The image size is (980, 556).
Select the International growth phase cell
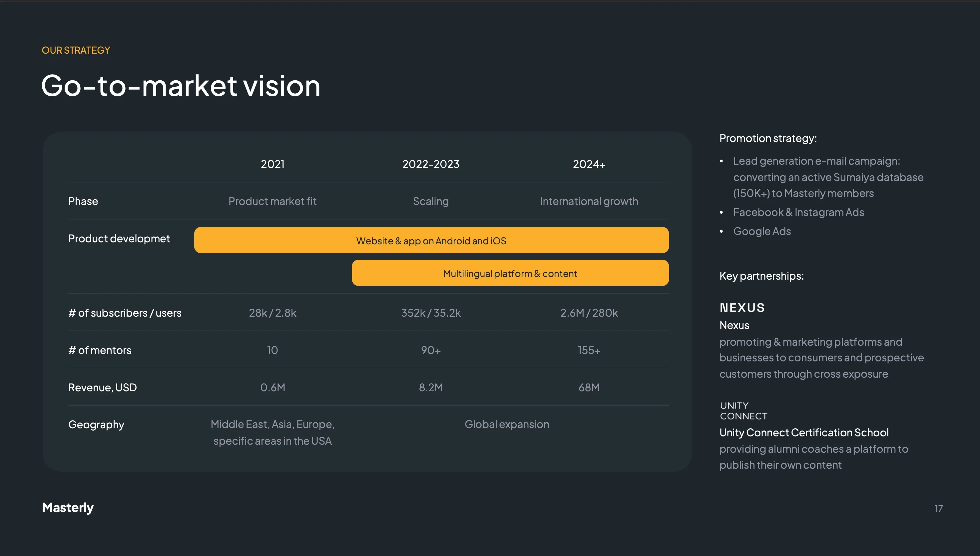click(x=589, y=201)
